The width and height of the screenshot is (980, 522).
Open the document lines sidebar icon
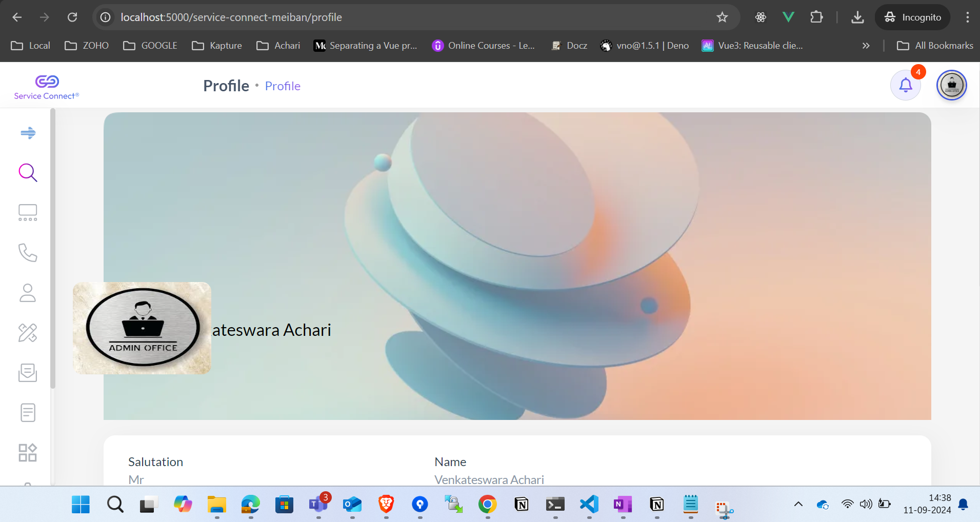[x=28, y=412]
